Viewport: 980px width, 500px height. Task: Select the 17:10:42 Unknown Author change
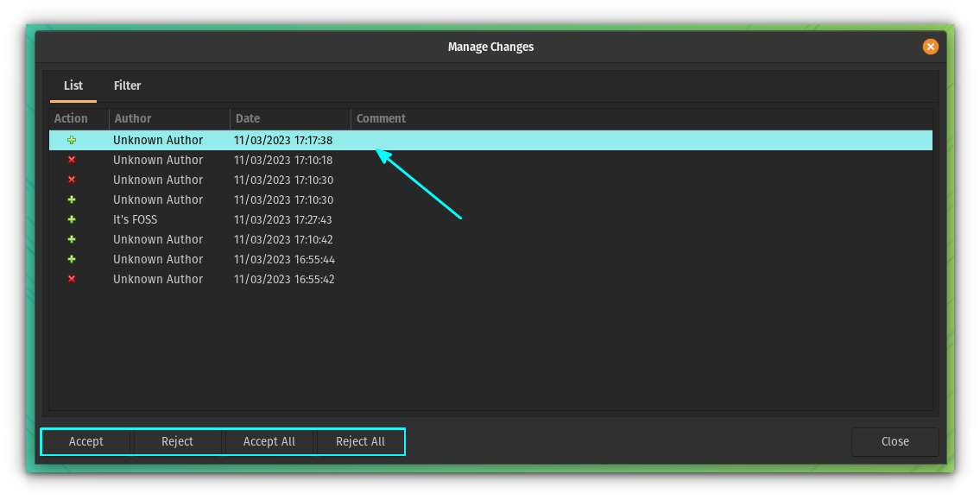coord(259,239)
